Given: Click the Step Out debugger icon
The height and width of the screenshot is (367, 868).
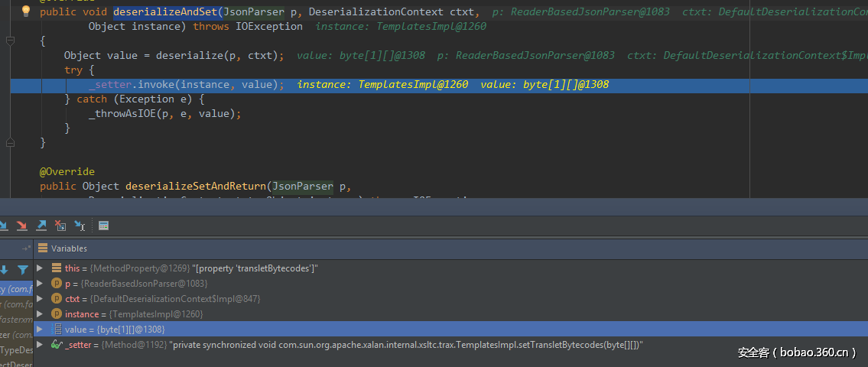Looking at the screenshot, I should pyautogui.click(x=41, y=226).
